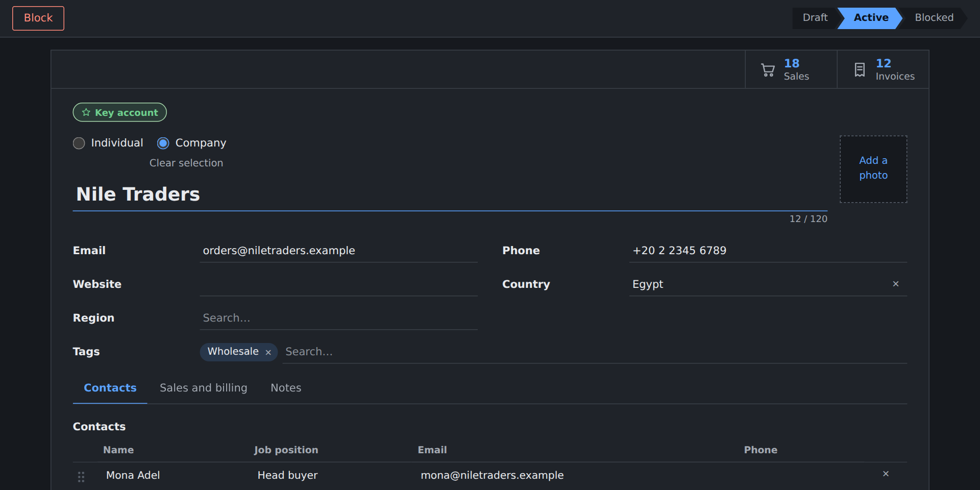Open the 12 Invoices receipt stat button
Viewport: 980px width, 490px height.
click(883, 69)
